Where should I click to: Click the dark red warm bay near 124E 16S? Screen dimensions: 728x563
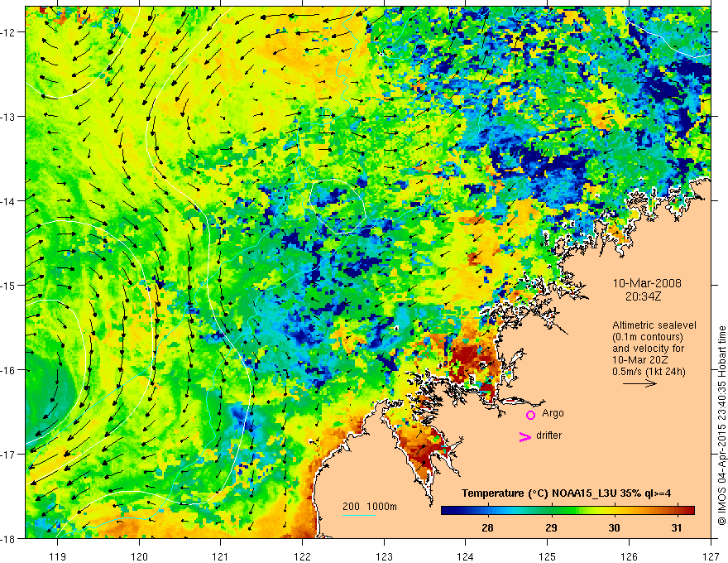[x=472, y=360]
